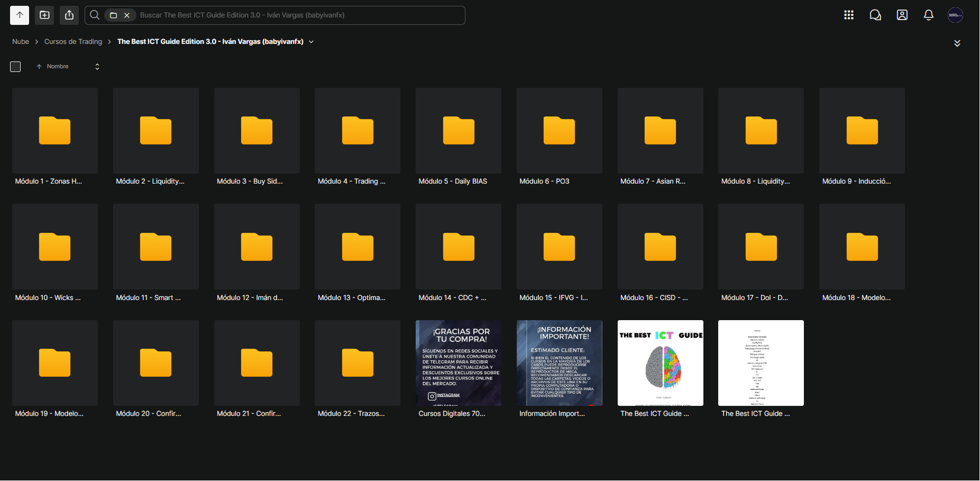Screen dimensions: 980x481
Task: Sort by Nombre column
Action: [x=58, y=67]
